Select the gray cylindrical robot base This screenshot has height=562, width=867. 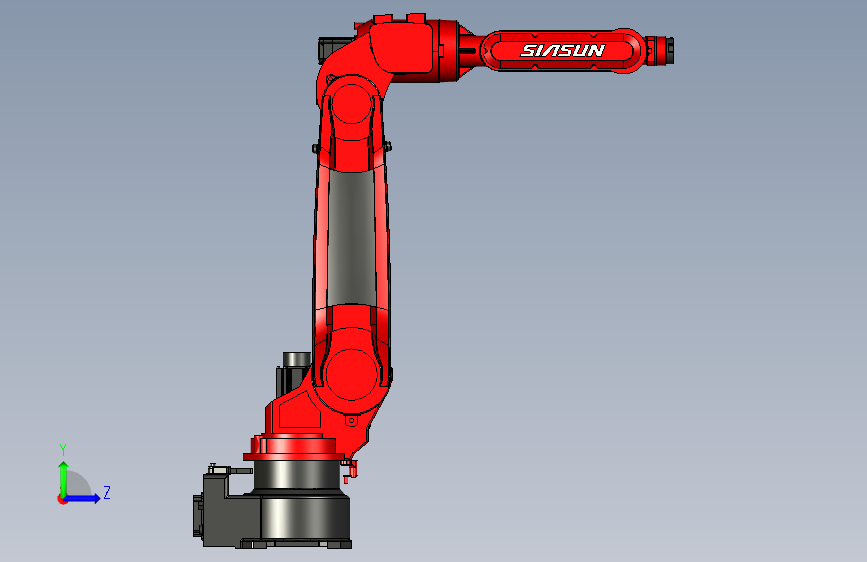pyautogui.click(x=301, y=503)
